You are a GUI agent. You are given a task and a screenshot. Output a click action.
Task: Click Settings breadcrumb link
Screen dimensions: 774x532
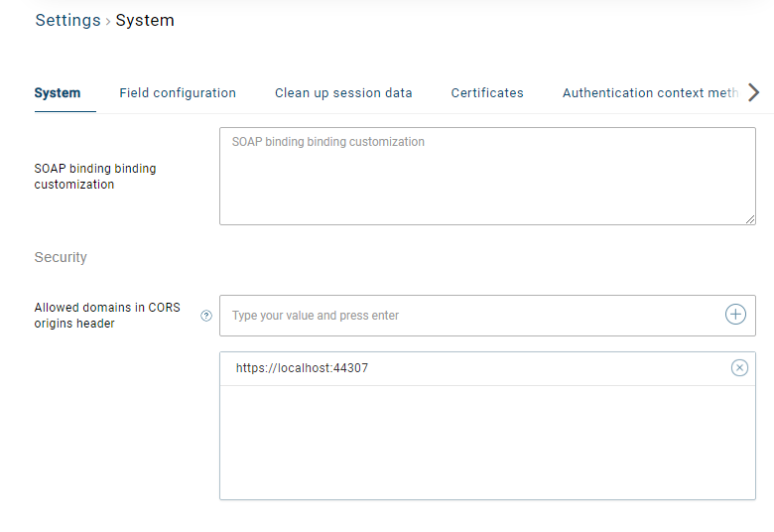(x=67, y=20)
